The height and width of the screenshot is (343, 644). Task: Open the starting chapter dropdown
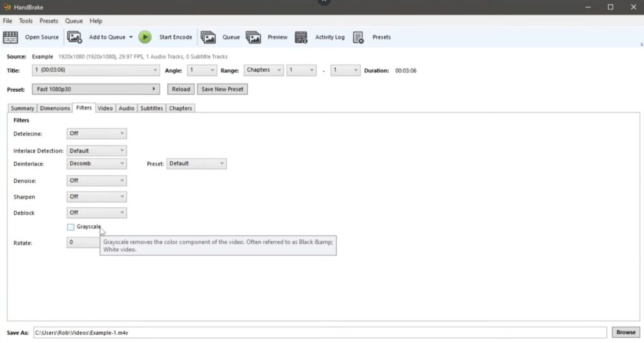pos(301,70)
